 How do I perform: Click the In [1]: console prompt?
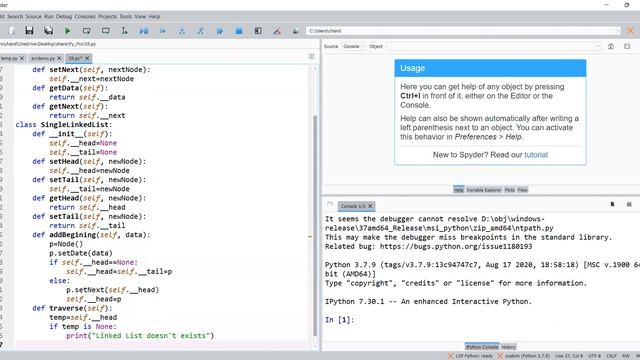click(x=340, y=320)
